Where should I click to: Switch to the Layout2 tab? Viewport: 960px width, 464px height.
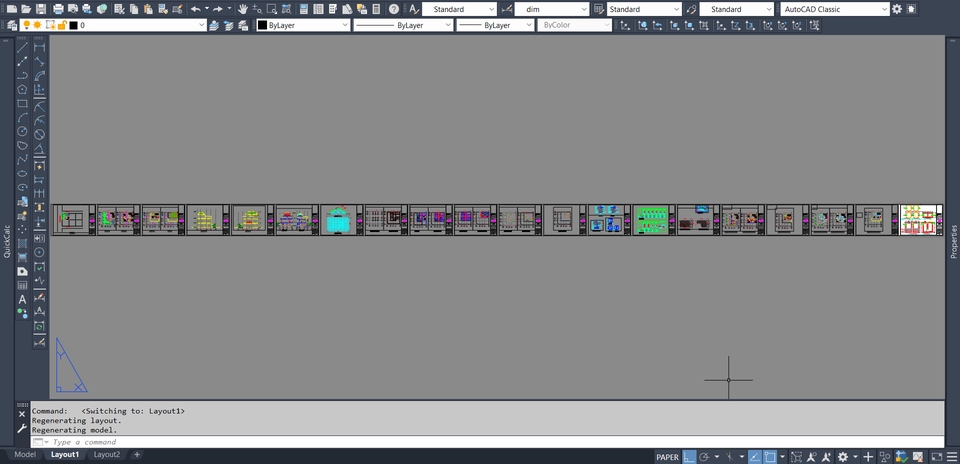pos(107,455)
